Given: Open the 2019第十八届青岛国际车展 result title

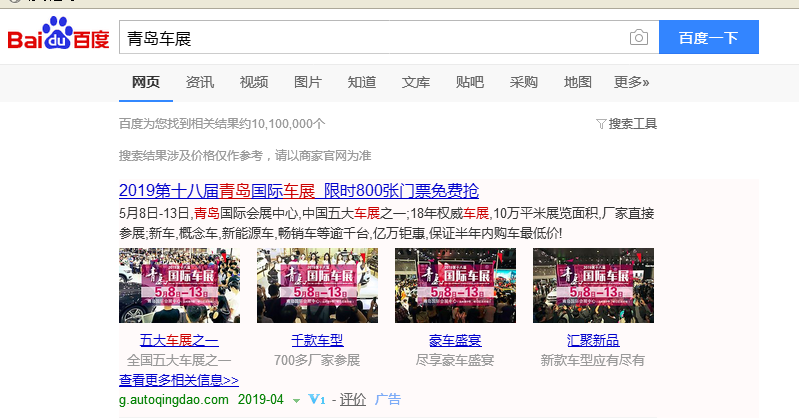Looking at the screenshot, I should click(299, 191).
